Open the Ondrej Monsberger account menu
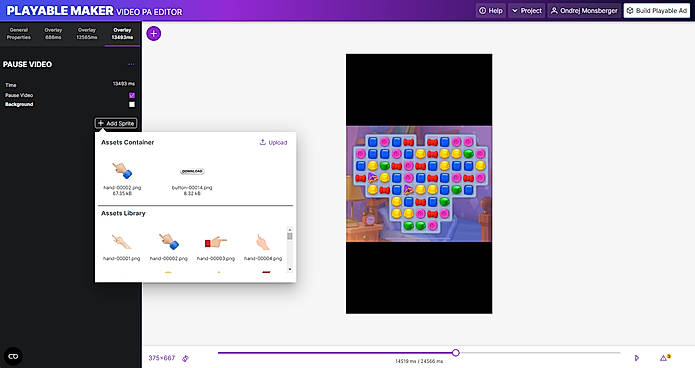The height and width of the screenshot is (368, 695). (584, 11)
